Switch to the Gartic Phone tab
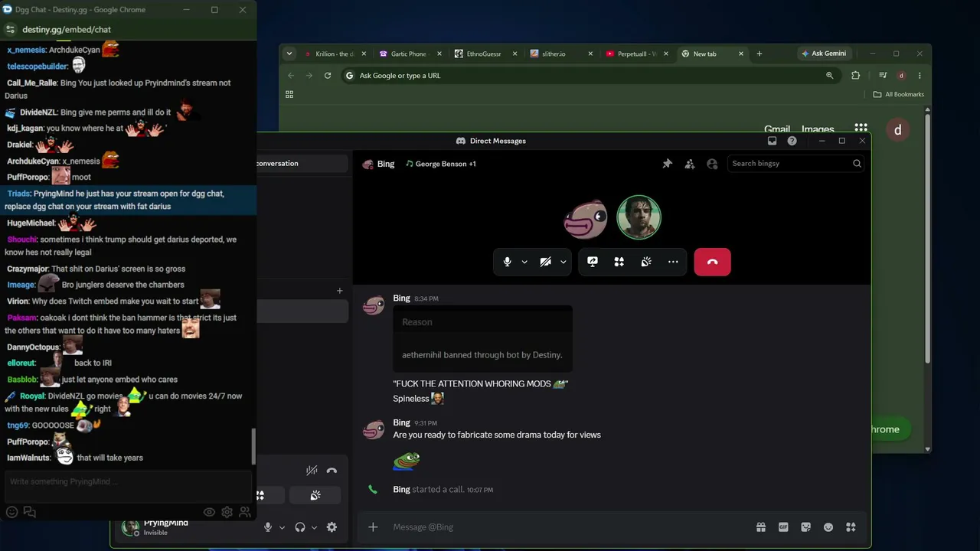The width and height of the screenshot is (980, 551). pyautogui.click(x=410, y=54)
